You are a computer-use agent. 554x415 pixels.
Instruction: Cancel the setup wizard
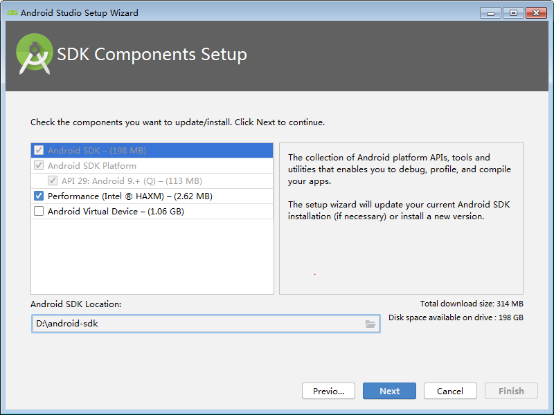pyautogui.click(x=450, y=391)
